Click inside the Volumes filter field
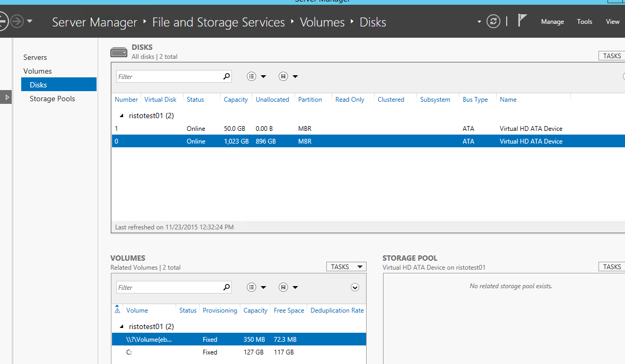The height and width of the screenshot is (364, 625). 170,287
